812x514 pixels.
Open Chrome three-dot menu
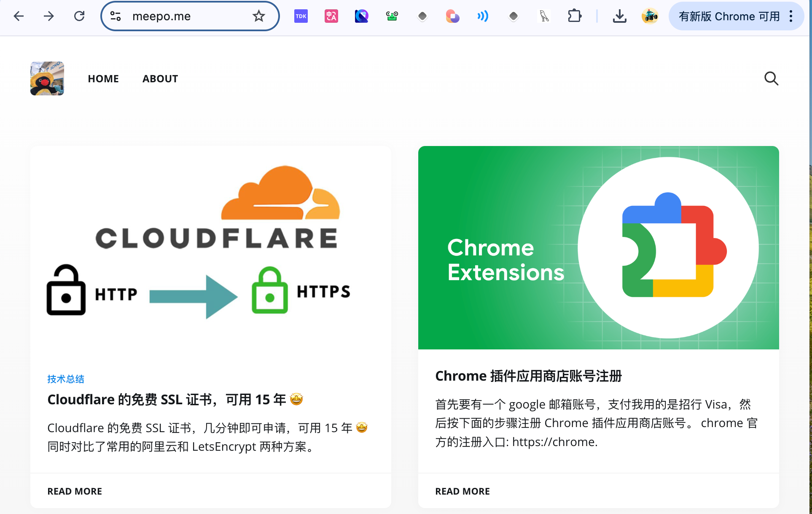pyautogui.click(x=791, y=16)
